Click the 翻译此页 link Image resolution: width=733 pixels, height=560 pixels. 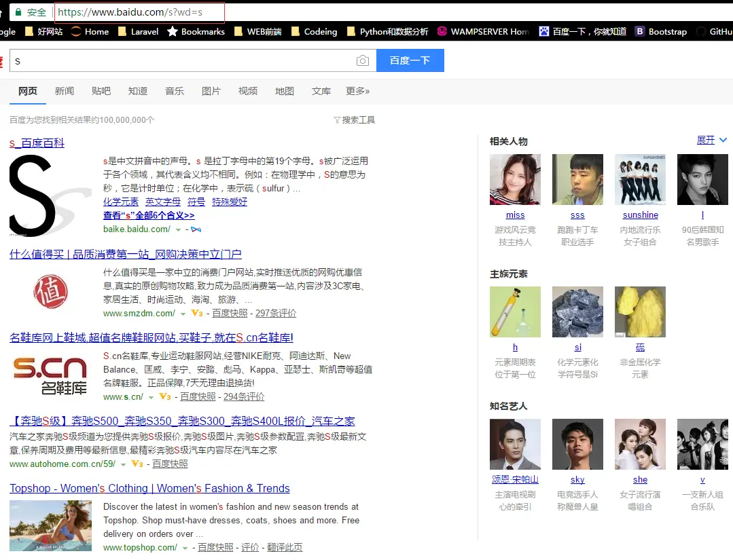285,547
